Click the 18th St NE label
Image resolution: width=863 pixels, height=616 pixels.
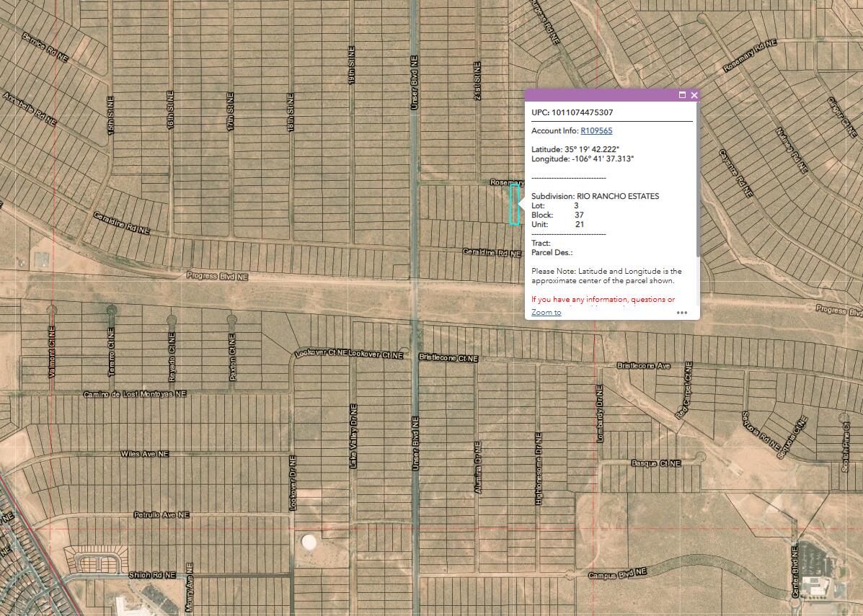click(x=291, y=112)
